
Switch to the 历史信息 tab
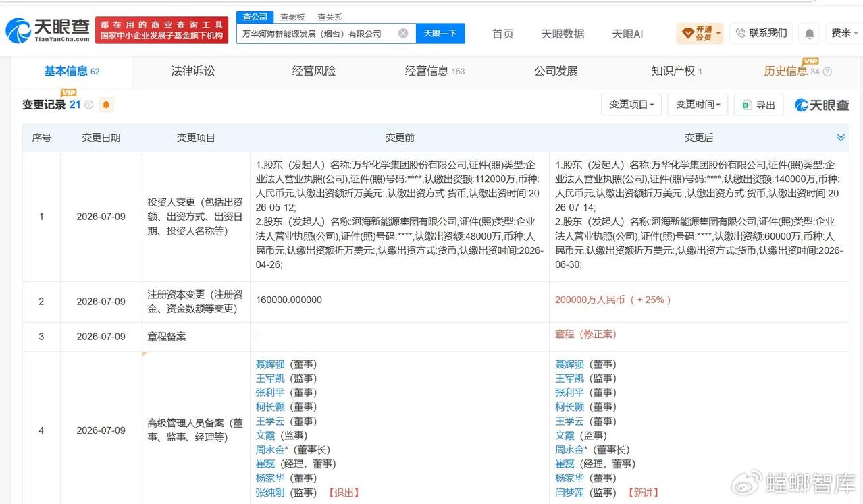[791, 71]
